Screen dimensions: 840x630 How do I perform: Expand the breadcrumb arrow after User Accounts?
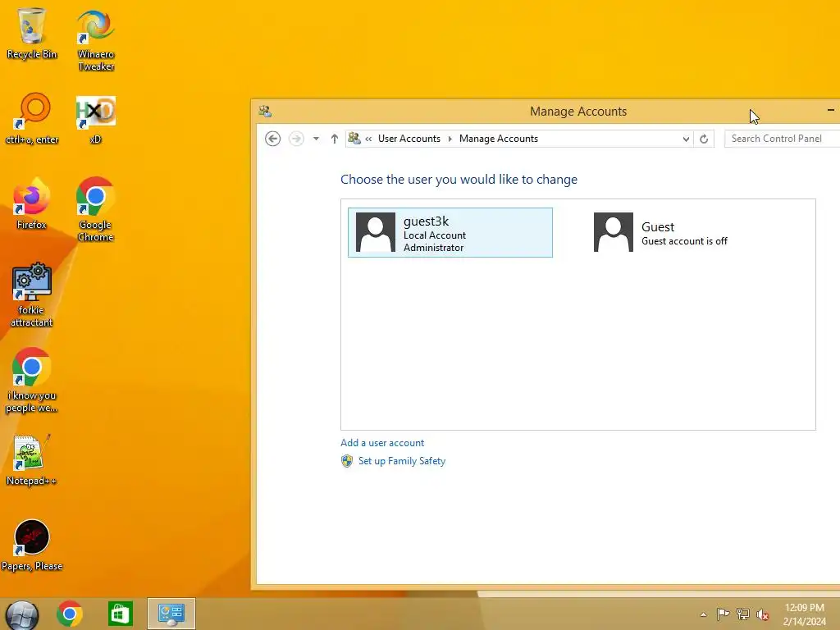450,139
